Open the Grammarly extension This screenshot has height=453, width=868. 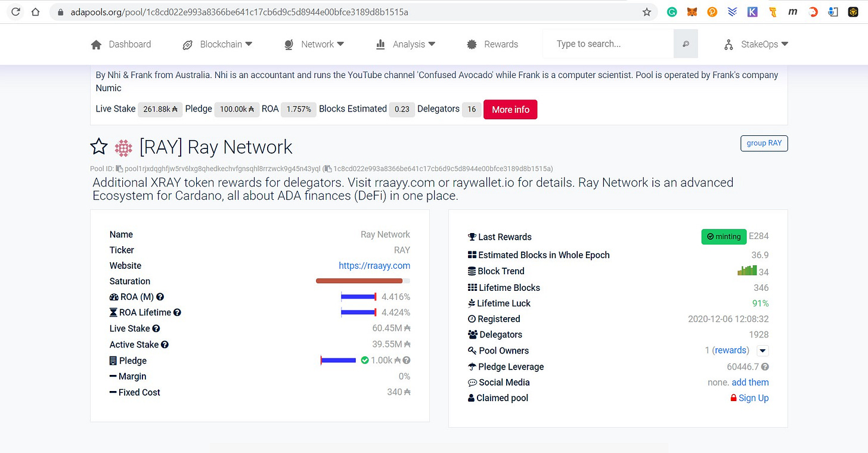672,12
